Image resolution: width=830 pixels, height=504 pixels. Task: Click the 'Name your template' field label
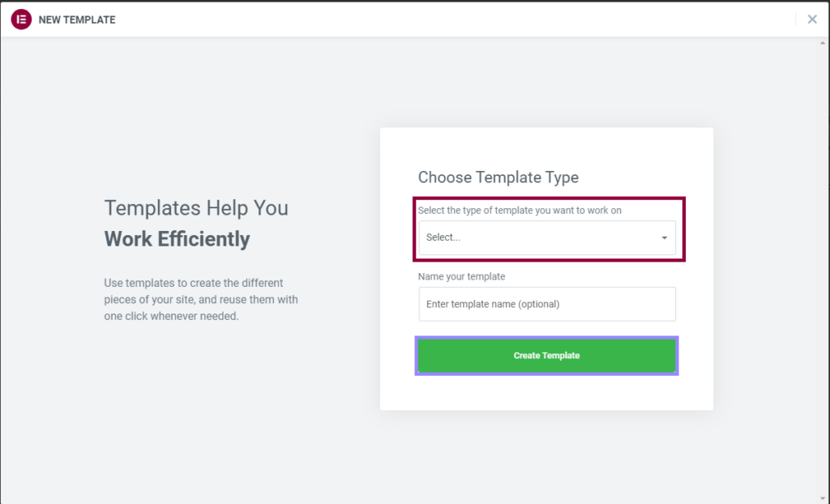(x=461, y=276)
